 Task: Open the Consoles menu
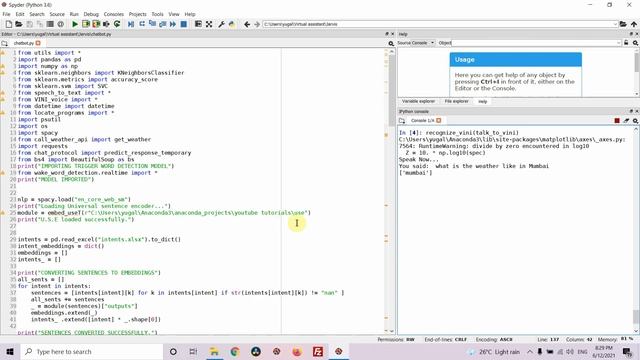coord(113,14)
